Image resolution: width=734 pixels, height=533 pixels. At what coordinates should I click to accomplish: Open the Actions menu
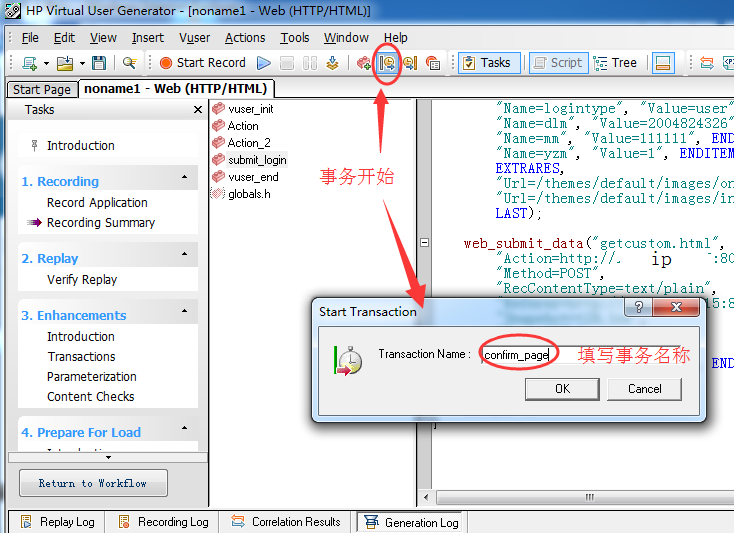tap(245, 37)
